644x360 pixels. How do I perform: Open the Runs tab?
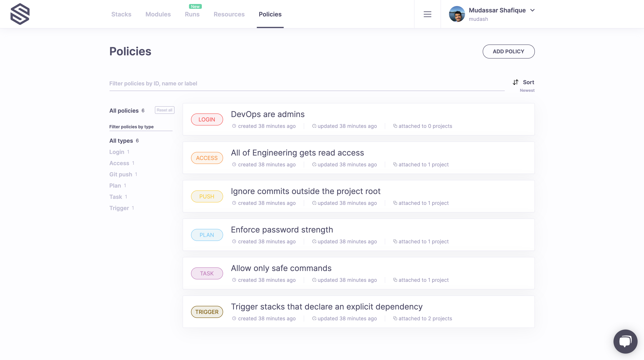point(192,14)
